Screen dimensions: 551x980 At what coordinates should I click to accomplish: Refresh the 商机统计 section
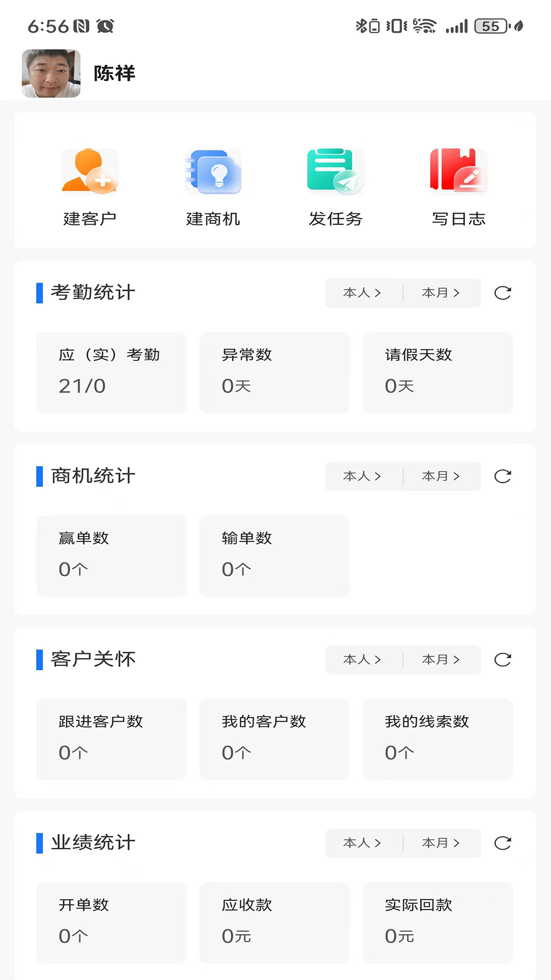(x=503, y=476)
